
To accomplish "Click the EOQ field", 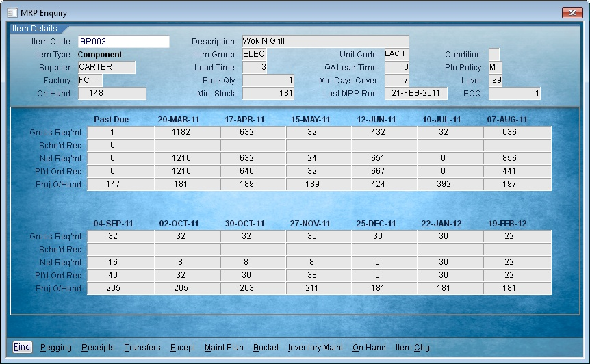I will pyautogui.click(x=515, y=93).
